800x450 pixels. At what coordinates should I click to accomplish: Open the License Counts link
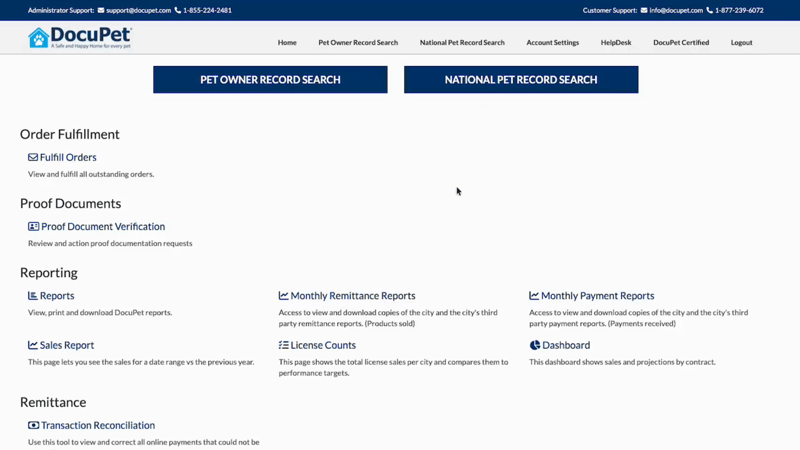(323, 345)
